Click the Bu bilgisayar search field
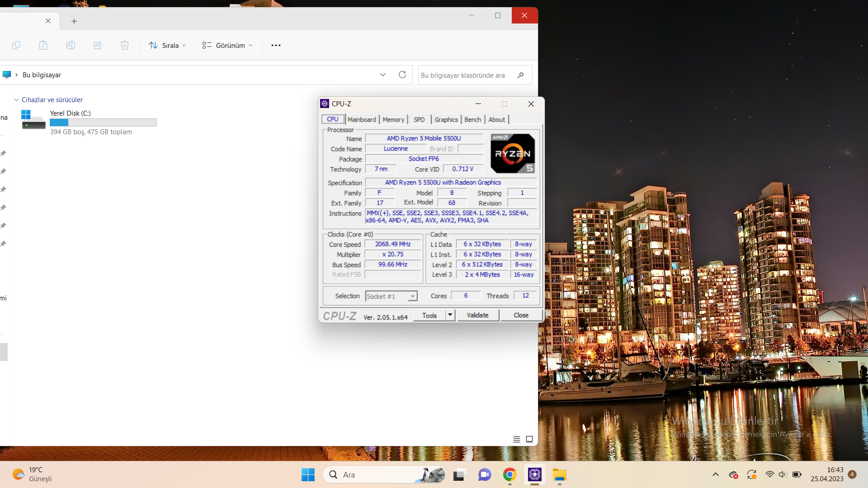The image size is (868, 488). pyautogui.click(x=466, y=75)
